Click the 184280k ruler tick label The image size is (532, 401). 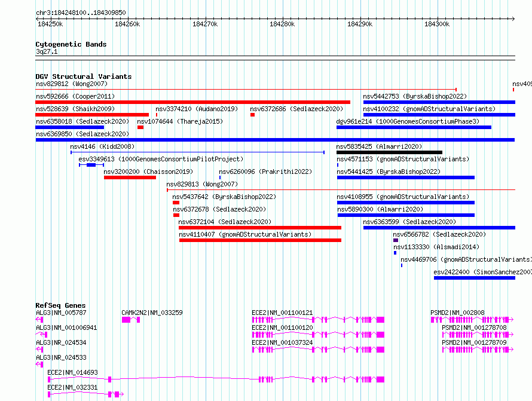point(282,25)
